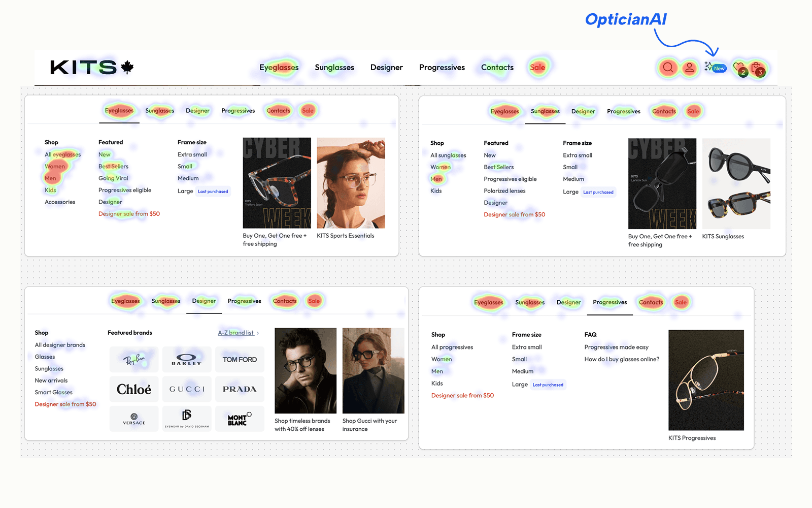
Task: Select the Eyewear by David Beckham tile
Action: (x=187, y=419)
